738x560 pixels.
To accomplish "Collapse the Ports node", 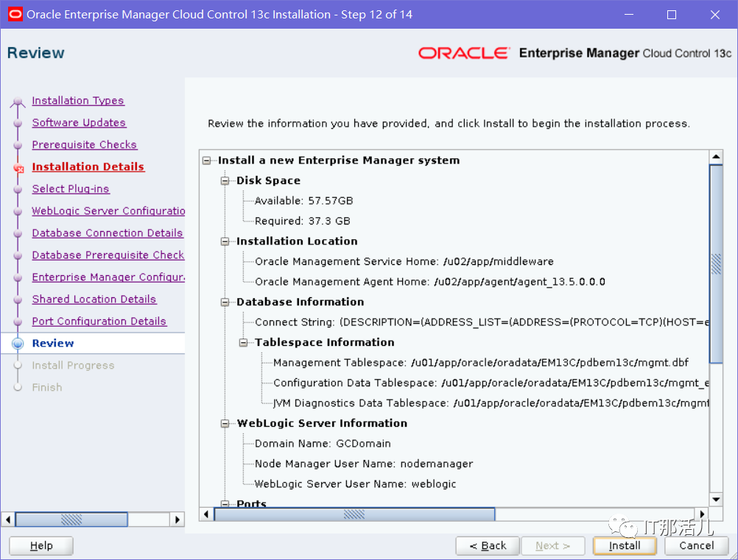I will point(225,504).
